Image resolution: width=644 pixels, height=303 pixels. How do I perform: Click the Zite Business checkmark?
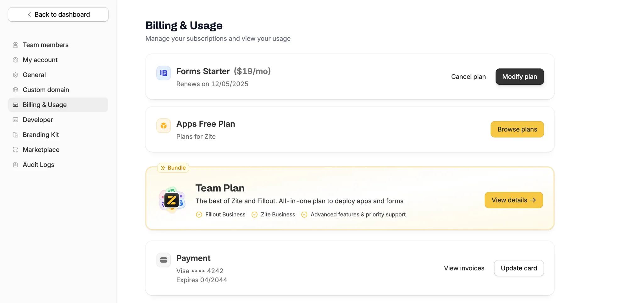254,214
